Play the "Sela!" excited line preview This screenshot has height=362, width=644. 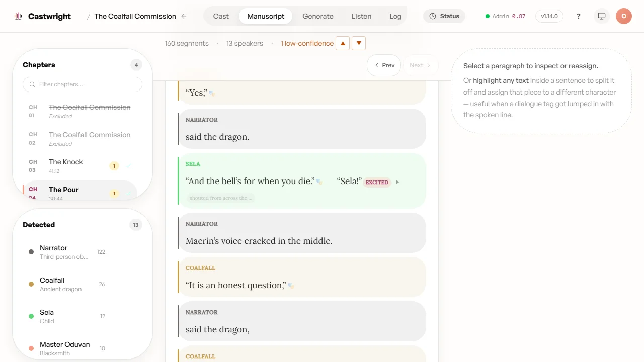397,182
